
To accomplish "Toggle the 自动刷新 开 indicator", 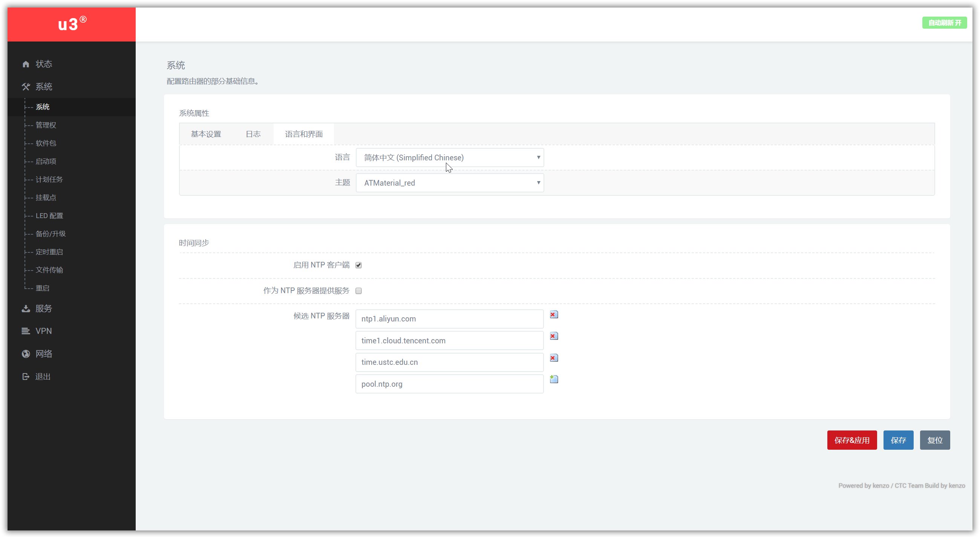I will (x=944, y=23).
